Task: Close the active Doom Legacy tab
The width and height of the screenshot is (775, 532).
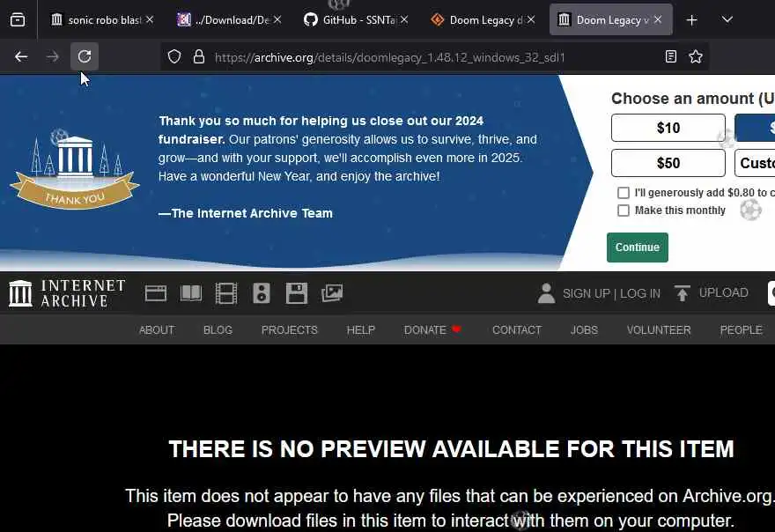Action: [x=658, y=19]
